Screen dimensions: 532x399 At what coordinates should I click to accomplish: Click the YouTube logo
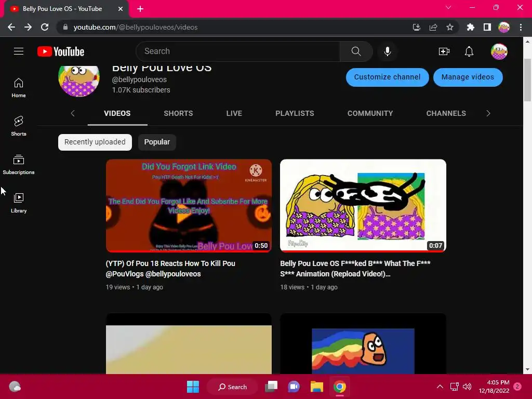61,51
